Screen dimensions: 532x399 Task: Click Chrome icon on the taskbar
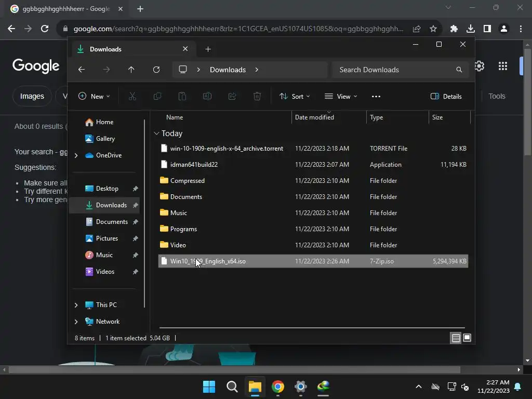(278, 387)
